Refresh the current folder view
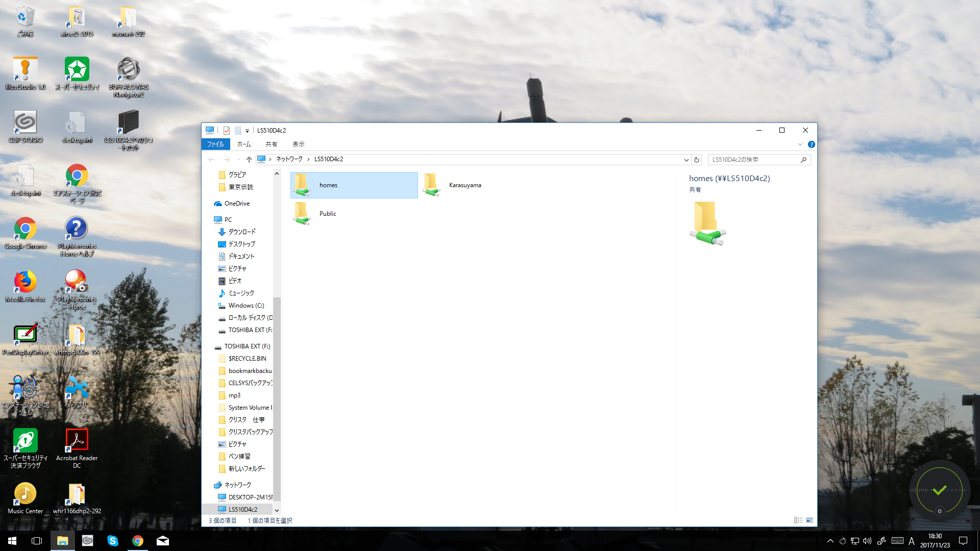Viewport: 980px width, 551px height. pos(696,160)
